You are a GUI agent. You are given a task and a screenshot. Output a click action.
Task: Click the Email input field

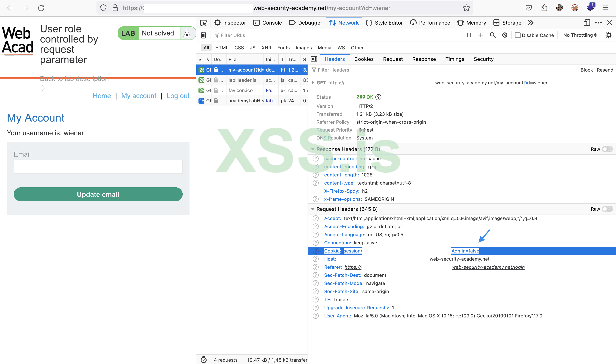click(x=98, y=167)
